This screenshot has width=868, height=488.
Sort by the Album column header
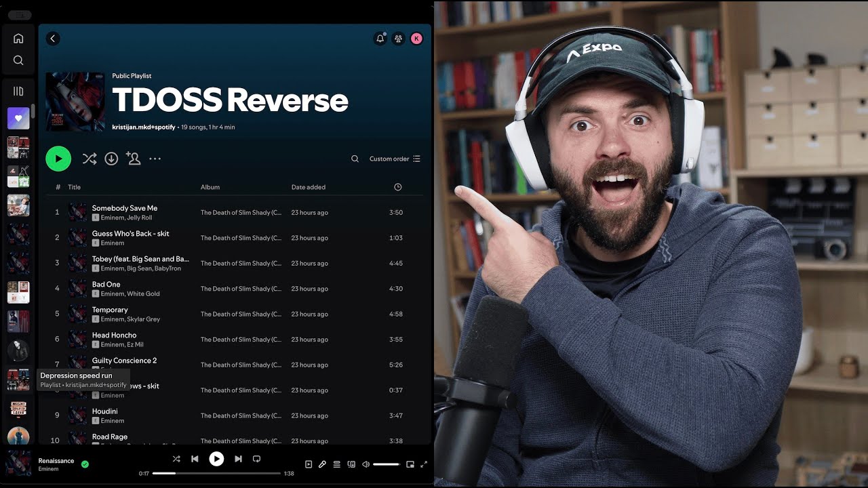[x=210, y=187]
